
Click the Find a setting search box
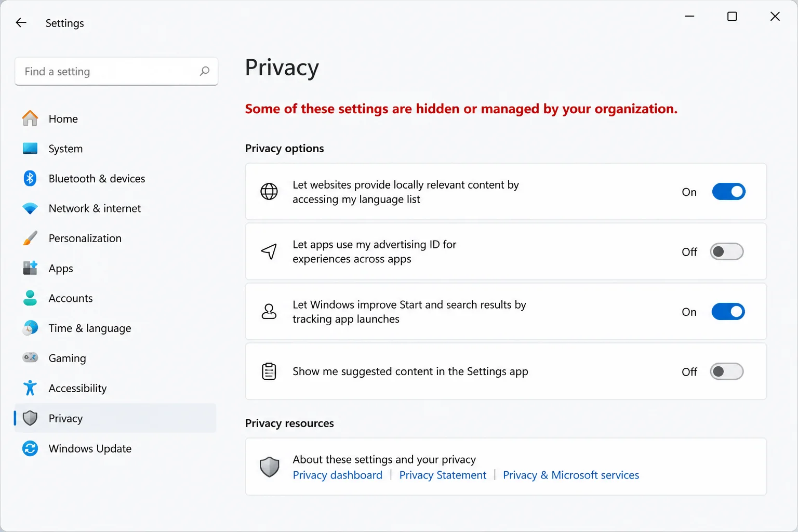point(116,71)
